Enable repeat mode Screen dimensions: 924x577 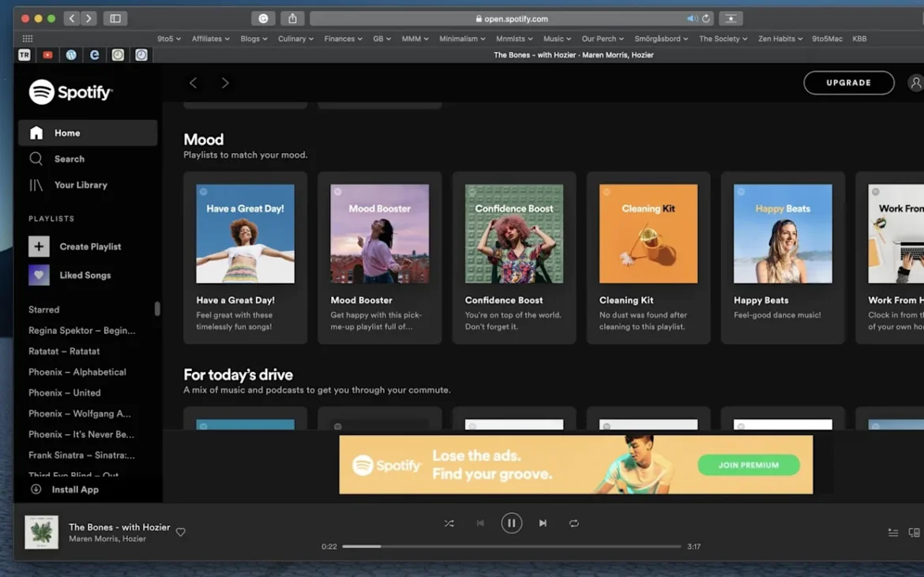coord(574,523)
